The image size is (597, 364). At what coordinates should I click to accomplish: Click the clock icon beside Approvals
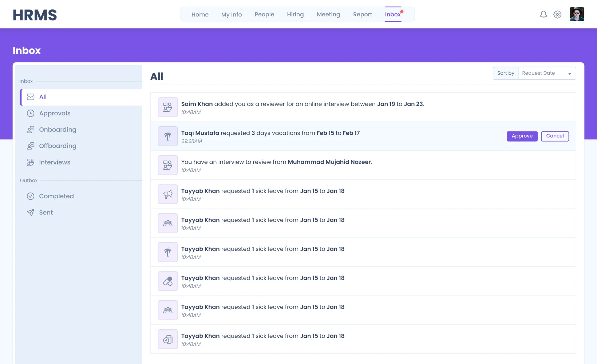pyautogui.click(x=31, y=113)
